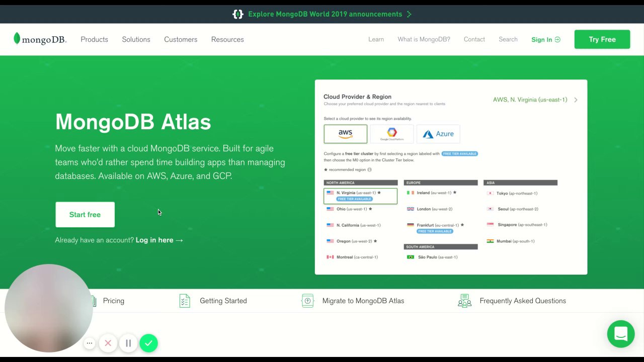Image resolution: width=644 pixels, height=362 pixels.
Task: Click the India flag next to Mumbai
Action: point(490,241)
